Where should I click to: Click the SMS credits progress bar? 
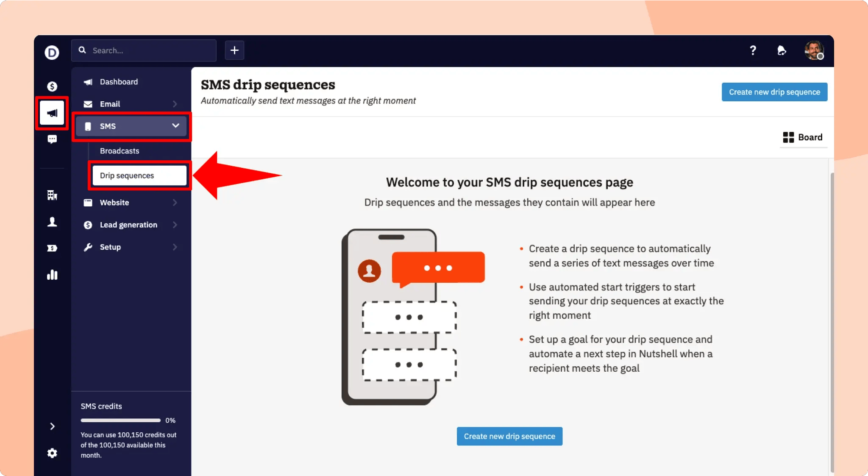[x=121, y=420]
